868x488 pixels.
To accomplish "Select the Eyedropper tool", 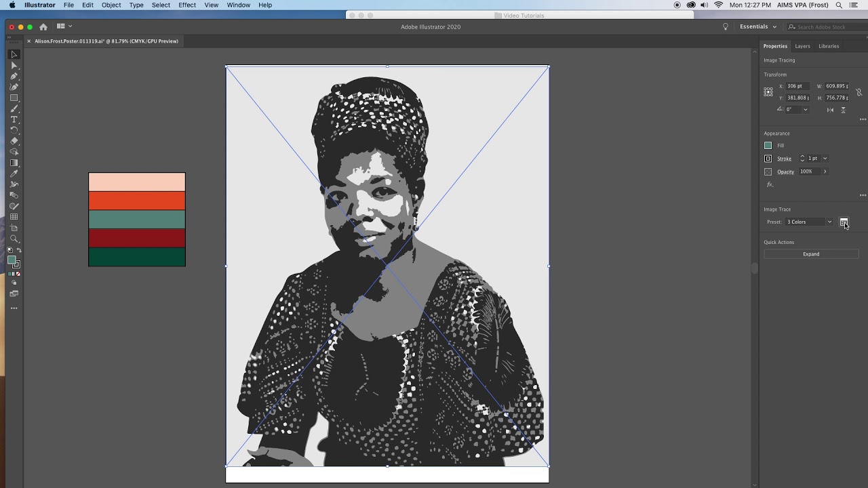I will pyautogui.click(x=14, y=174).
